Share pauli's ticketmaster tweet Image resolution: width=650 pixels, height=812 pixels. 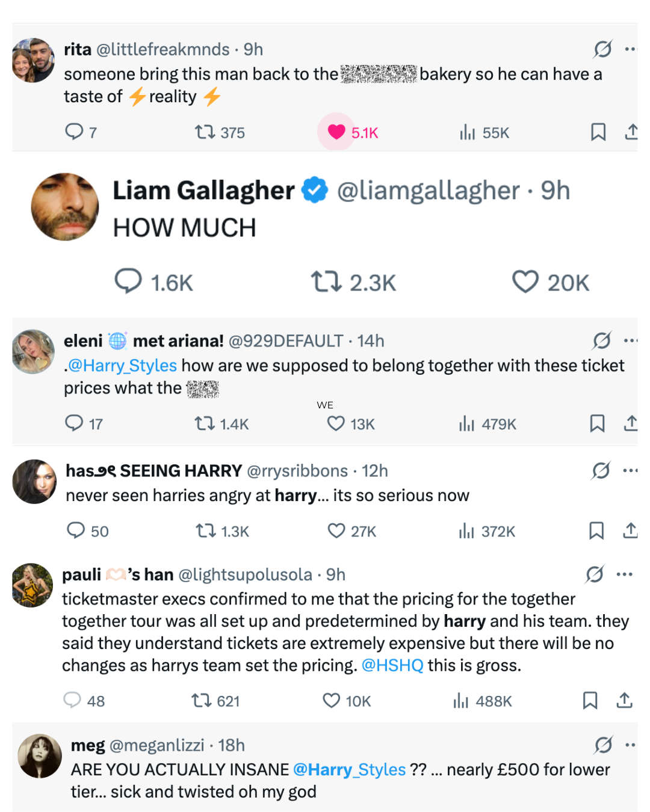(625, 700)
